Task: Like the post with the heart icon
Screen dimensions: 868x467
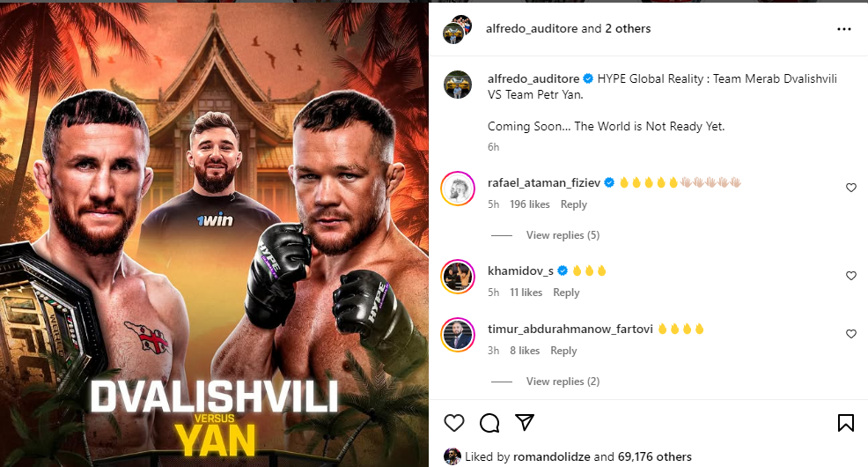Action: (454, 423)
